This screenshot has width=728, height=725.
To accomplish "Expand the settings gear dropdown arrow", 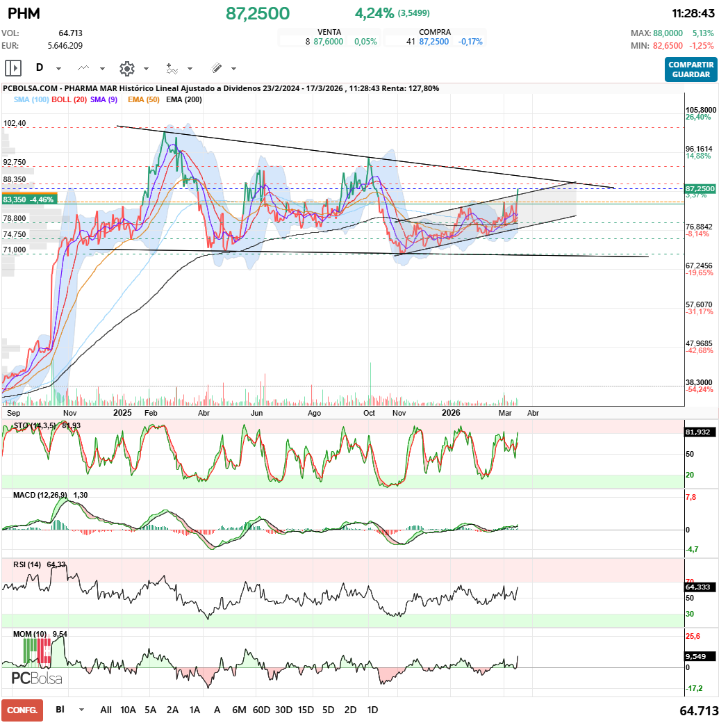I will [146, 69].
